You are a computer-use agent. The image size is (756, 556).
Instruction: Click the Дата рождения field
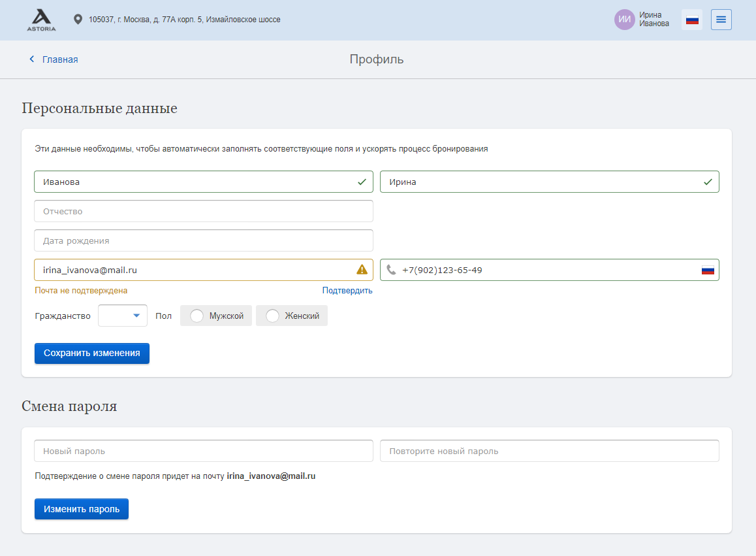coord(204,240)
